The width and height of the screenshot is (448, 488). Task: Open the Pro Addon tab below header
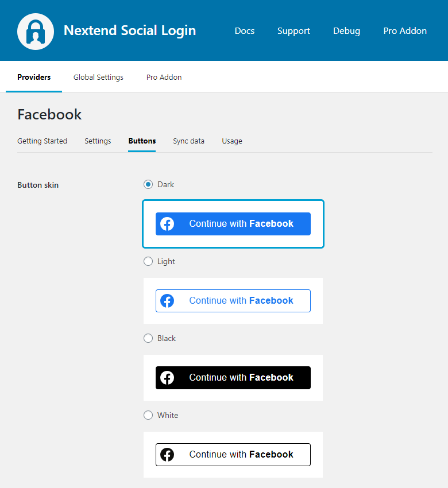click(164, 77)
